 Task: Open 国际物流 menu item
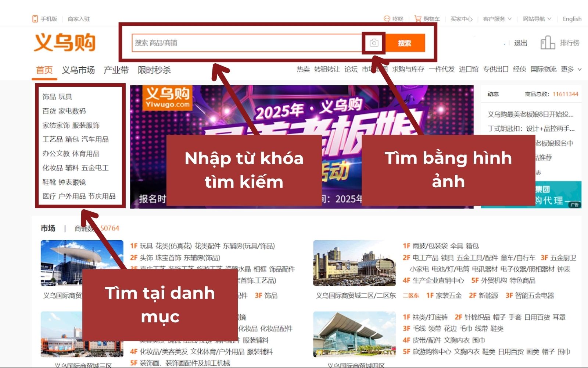tap(544, 69)
